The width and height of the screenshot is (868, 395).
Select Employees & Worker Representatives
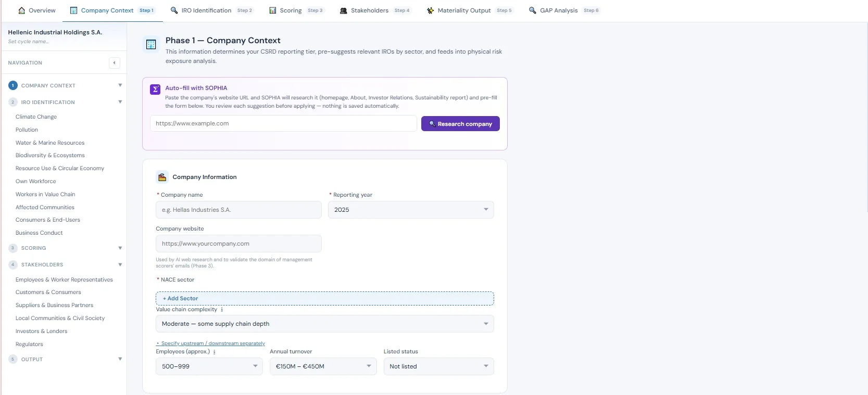[x=64, y=280]
